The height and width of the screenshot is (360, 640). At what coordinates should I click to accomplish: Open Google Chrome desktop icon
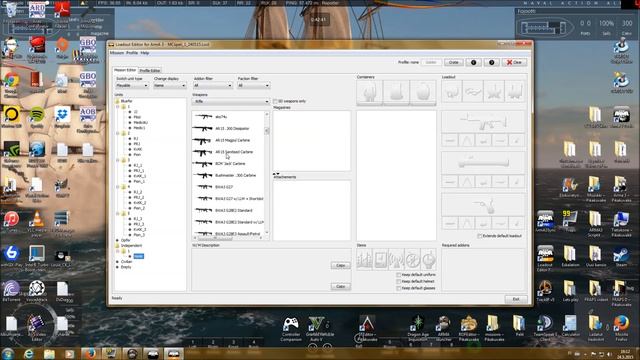point(11,80)
